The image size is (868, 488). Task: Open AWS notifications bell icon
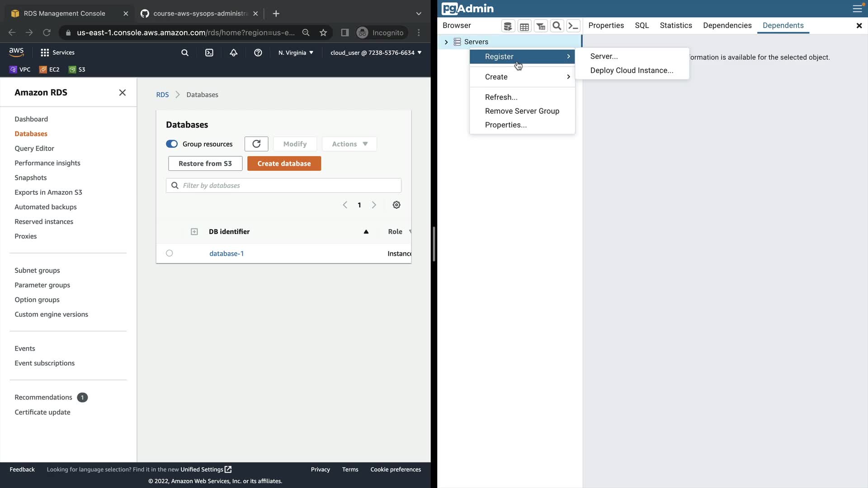234,53
